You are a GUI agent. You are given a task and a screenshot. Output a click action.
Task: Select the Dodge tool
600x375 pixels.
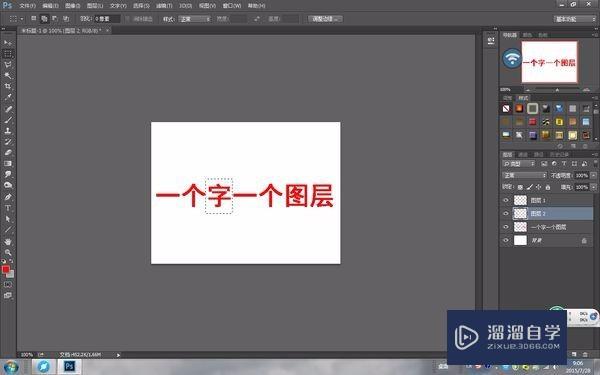click(8, 186)
